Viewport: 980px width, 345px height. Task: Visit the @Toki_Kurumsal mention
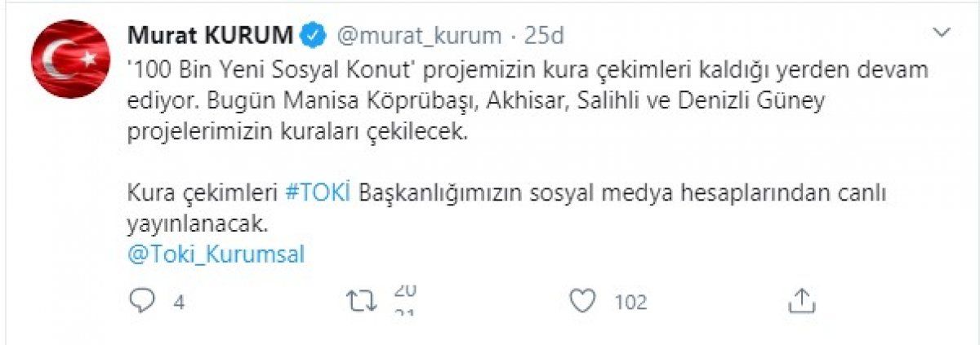(216, 254)
